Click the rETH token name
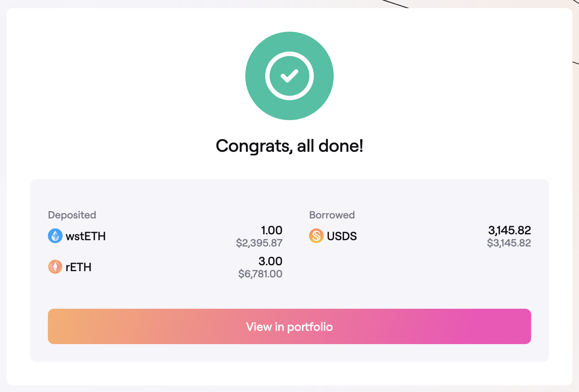Viewport: 579px width, 392px height. (78, 267)
